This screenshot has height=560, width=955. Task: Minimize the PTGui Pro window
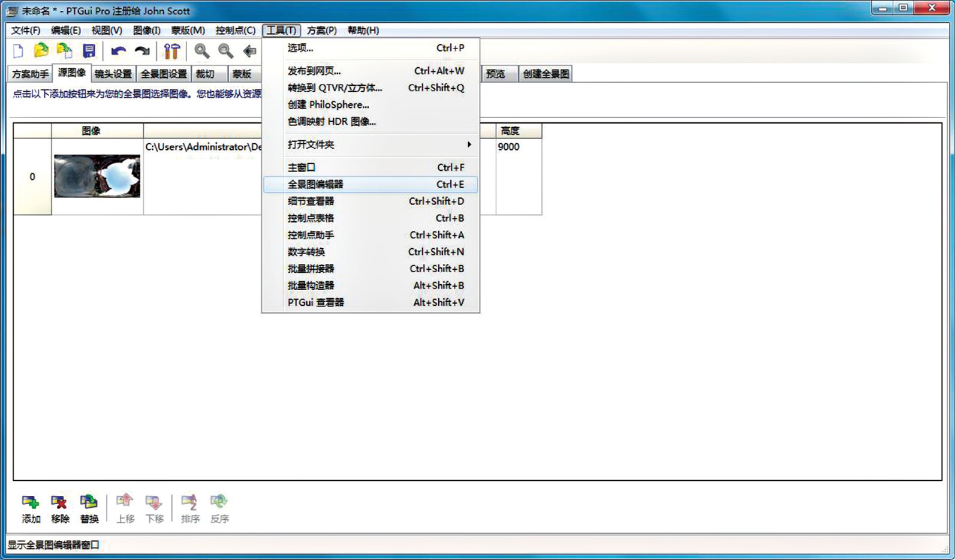coord(882,8)
